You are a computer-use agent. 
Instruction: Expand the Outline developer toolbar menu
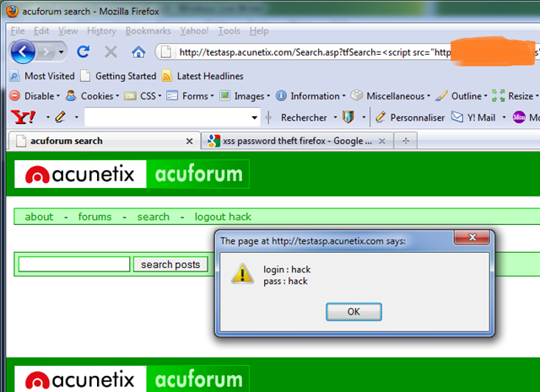tap(462, 96)
